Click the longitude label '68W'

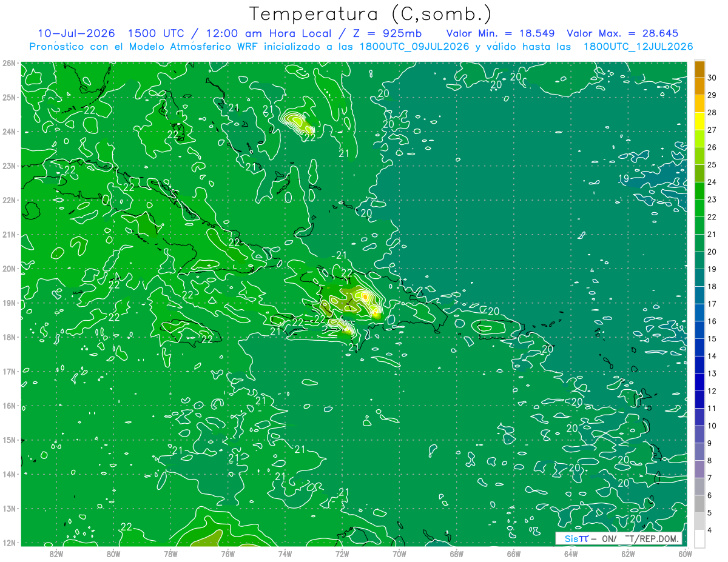click(x=456, y=554)
